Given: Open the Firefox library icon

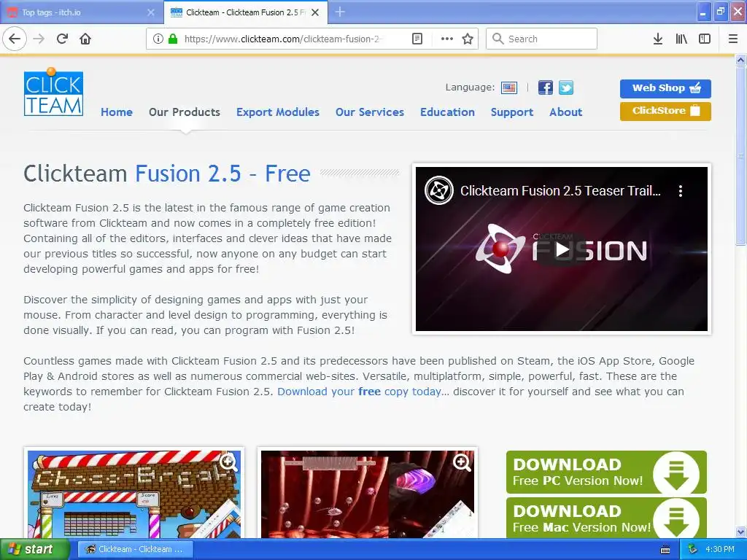Looking at the screenshot, I should pyautogui.click(x=681, y=39).
